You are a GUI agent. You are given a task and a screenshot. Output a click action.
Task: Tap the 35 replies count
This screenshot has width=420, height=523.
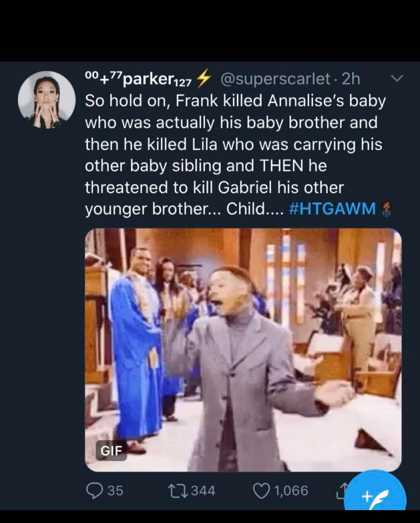115,490
